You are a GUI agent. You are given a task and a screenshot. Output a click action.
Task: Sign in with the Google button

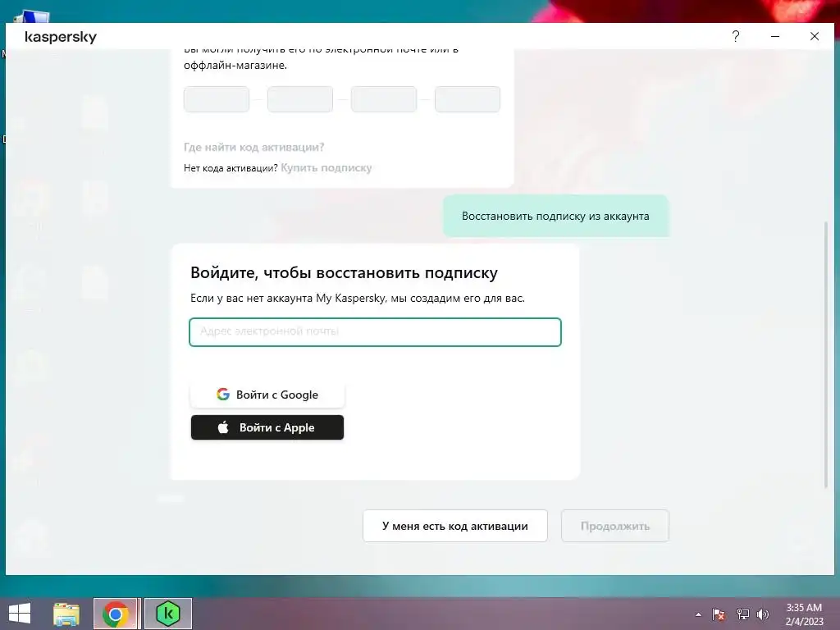(267, 395)
